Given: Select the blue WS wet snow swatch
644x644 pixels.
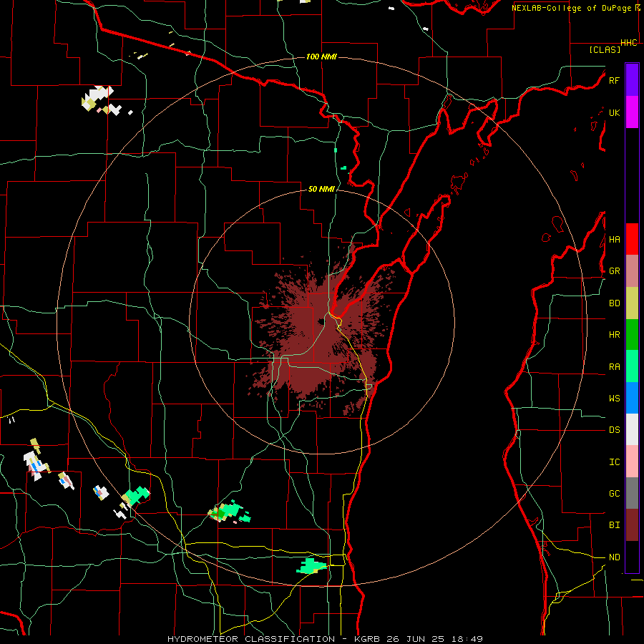Looking at the screenshot, I should (632, 398).
